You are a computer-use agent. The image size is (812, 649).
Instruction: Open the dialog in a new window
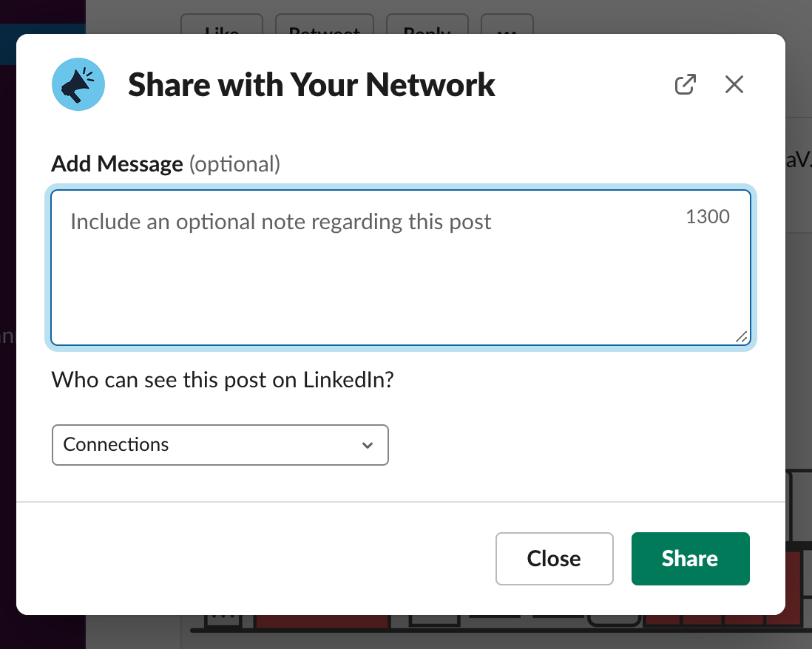(685, 84)
